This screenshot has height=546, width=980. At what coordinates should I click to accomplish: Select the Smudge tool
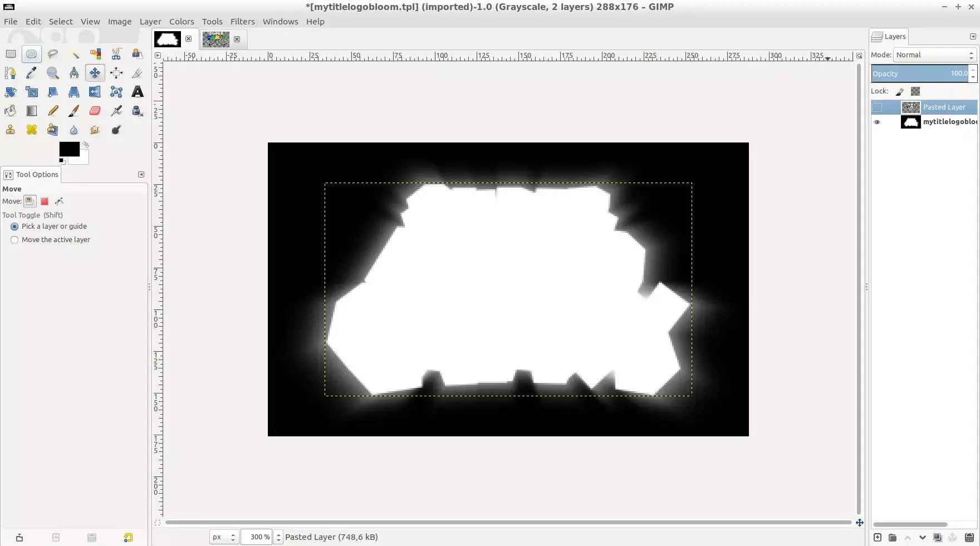pos(95,130)
